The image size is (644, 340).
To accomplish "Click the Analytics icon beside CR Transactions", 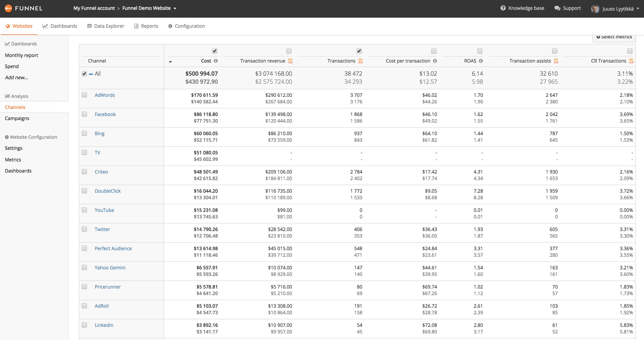I will click(631, 61).
